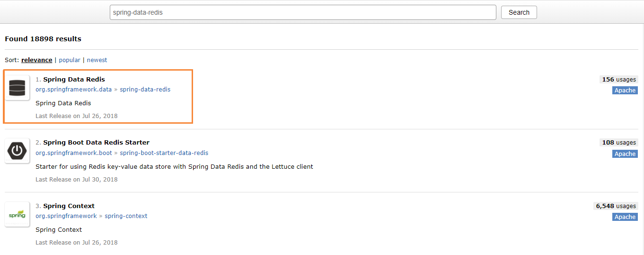The height and width of the screenshot is (255, 644).
Task: Focus the search field containing spring-data-redis
Action: pyautogui.click(x=303, y=12)
